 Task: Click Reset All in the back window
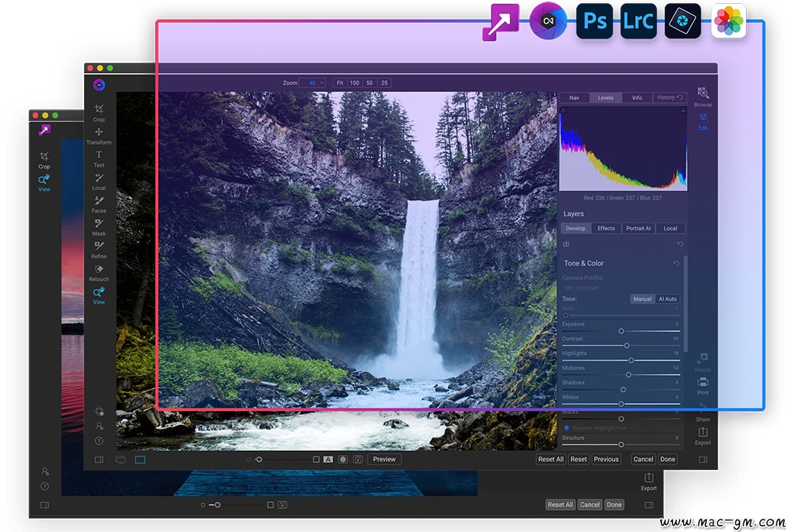[x=560, y=505]
